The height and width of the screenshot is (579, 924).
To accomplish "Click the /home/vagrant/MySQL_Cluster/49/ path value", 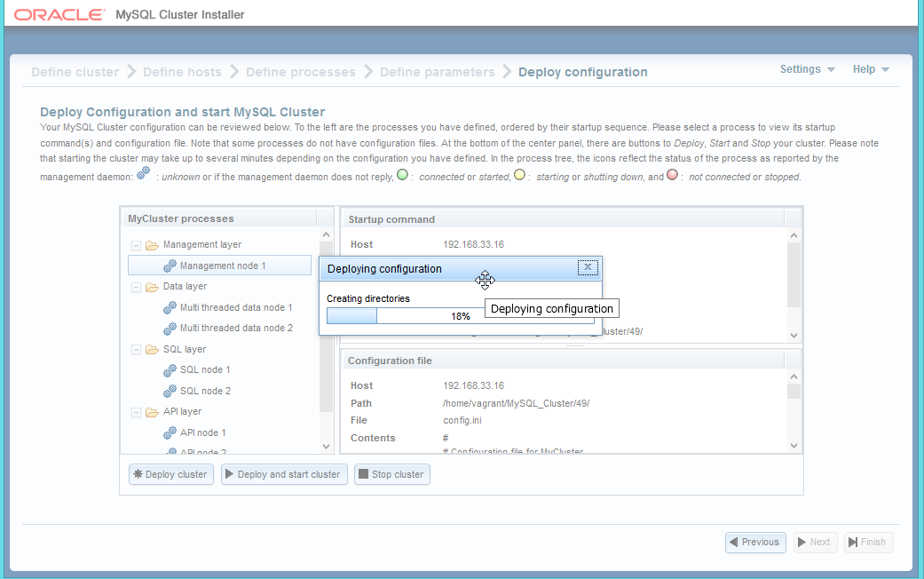I will click(517, 403).
